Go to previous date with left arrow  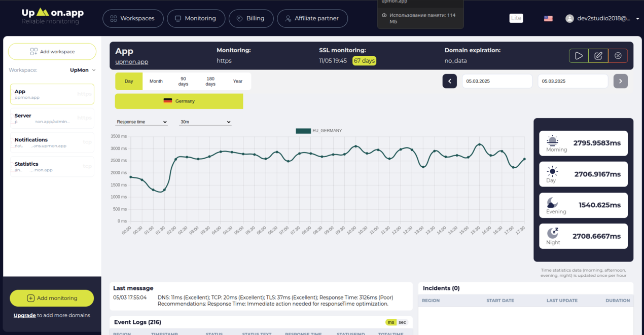[x=450, y=81]
